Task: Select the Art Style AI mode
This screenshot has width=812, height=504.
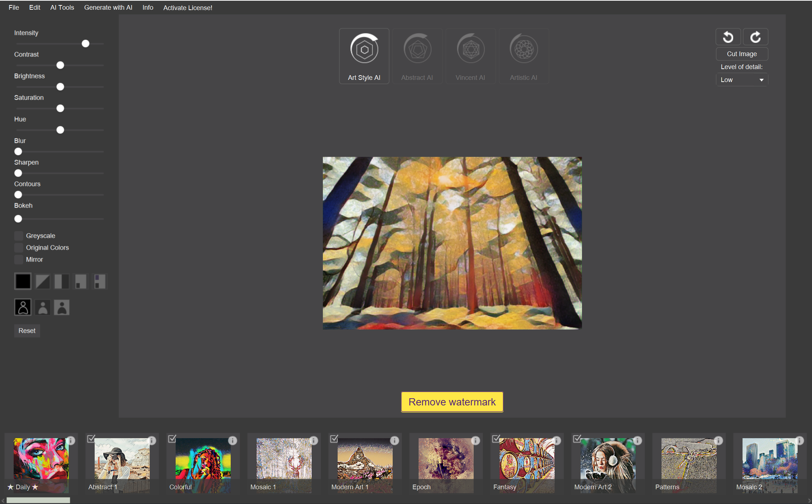Action: [364, 56]
